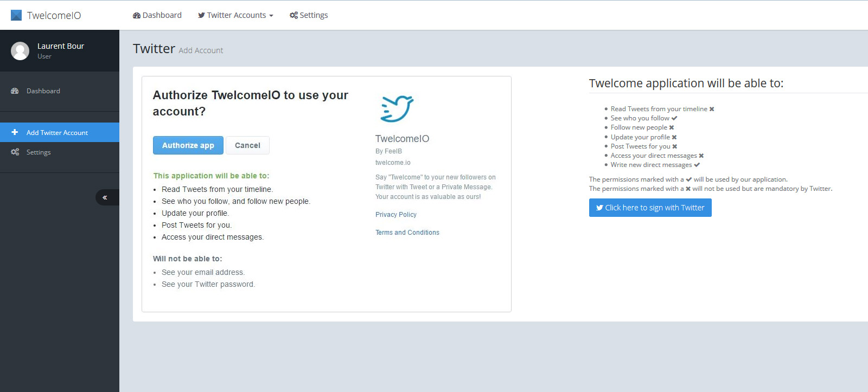Viewport: 868px width, 392px height.
Task: Click the twelcome.io website text
Action: click(393, 163)
